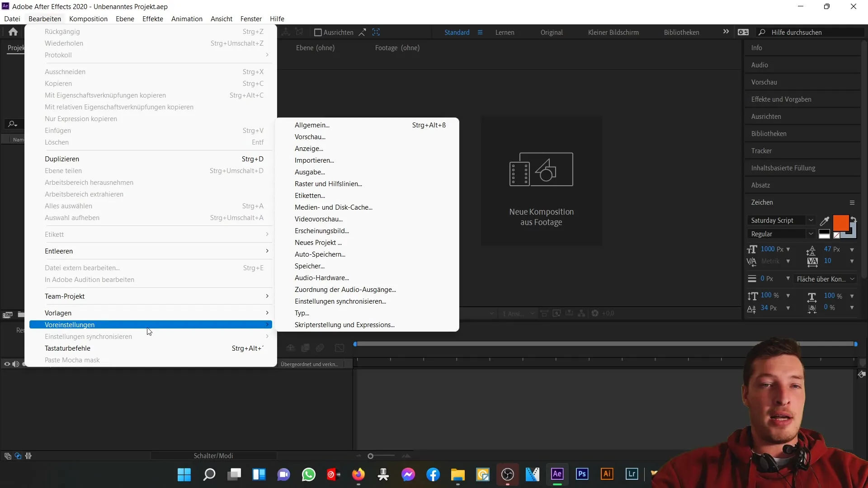Open the Effekte menu

coord(153,19)
